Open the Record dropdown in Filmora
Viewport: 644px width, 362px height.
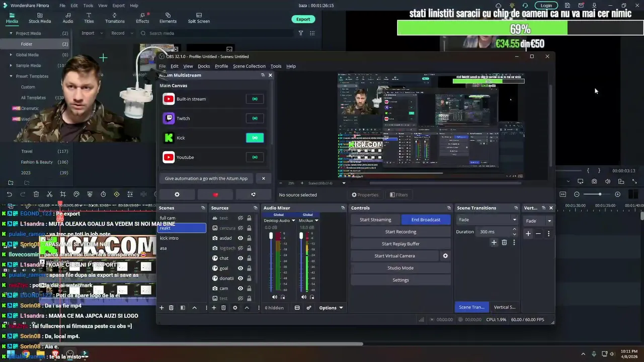pos(122,33)
